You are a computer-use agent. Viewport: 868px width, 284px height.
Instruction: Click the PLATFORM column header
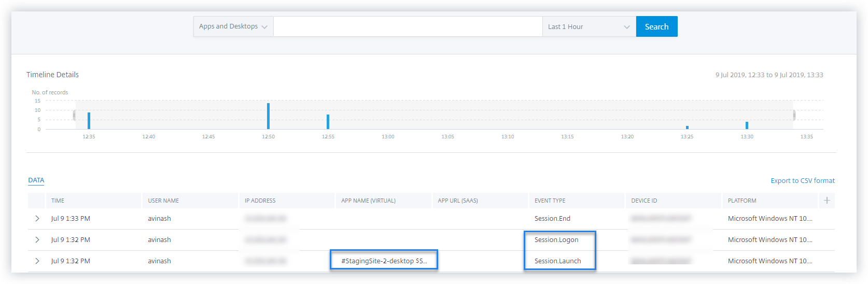[x=769, y=201]
